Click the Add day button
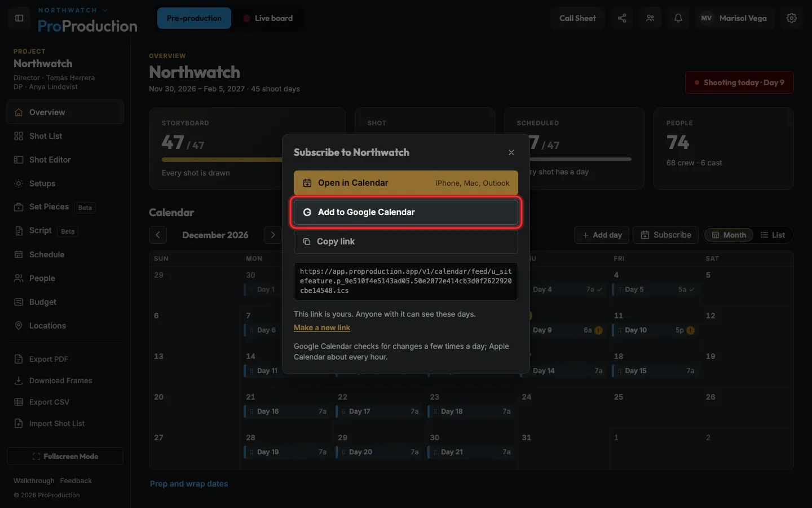 602,235
